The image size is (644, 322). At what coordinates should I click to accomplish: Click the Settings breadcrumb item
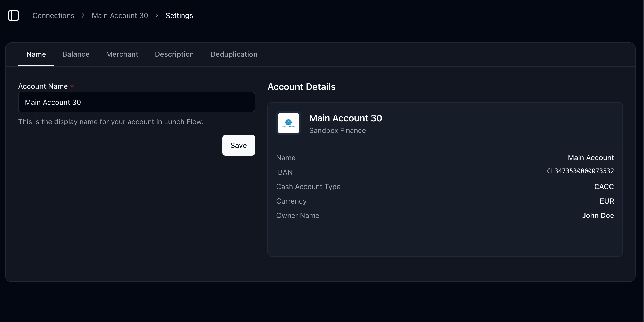pos(179,16)
